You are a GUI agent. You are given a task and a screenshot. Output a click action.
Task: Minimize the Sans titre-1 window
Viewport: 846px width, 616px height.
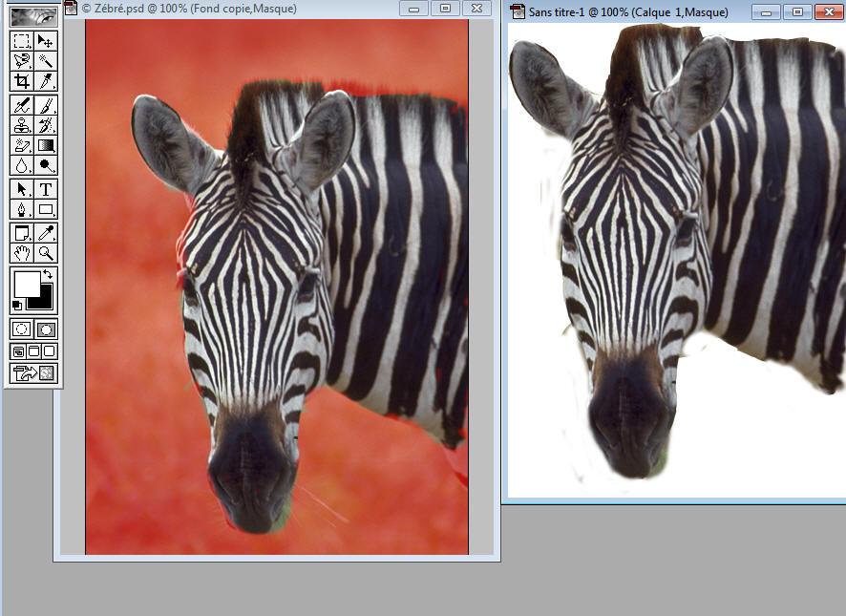click(x=766, y=11)
